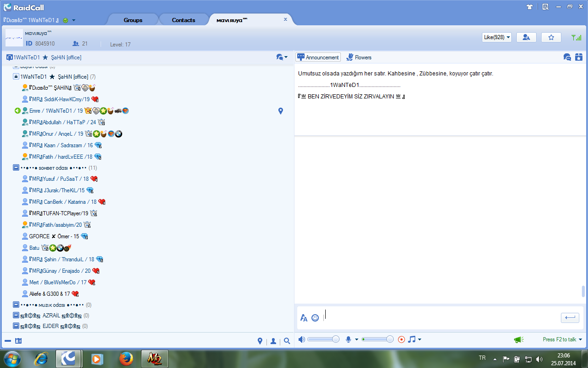Open the Press F2 to talk dropdown
The height and width of the screenshot is (368, 588).
pos(562,339)
